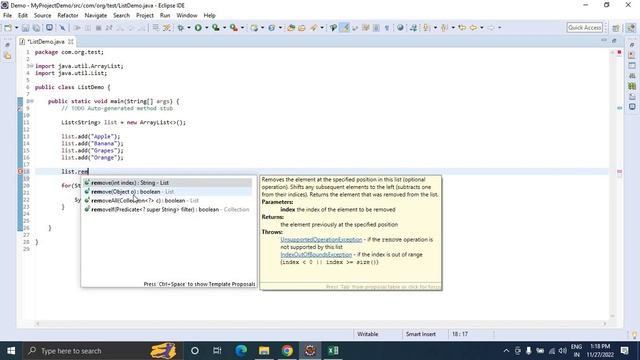Select remove(int index) proposal

[167, 183]
